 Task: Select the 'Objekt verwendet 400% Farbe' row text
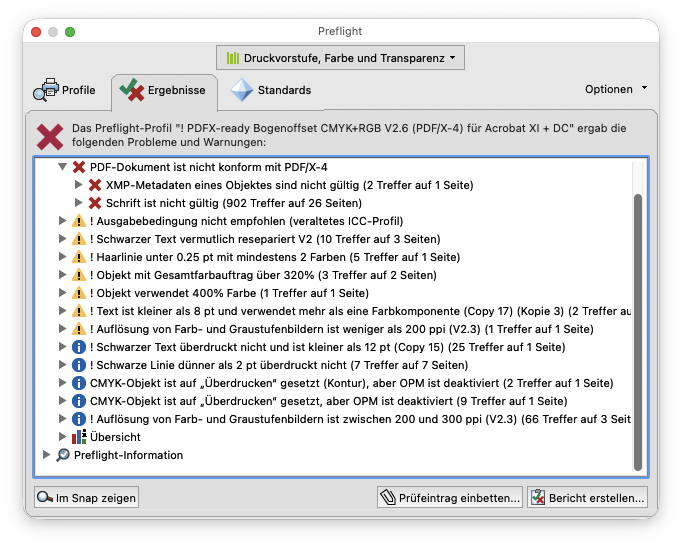click(229, 293)
